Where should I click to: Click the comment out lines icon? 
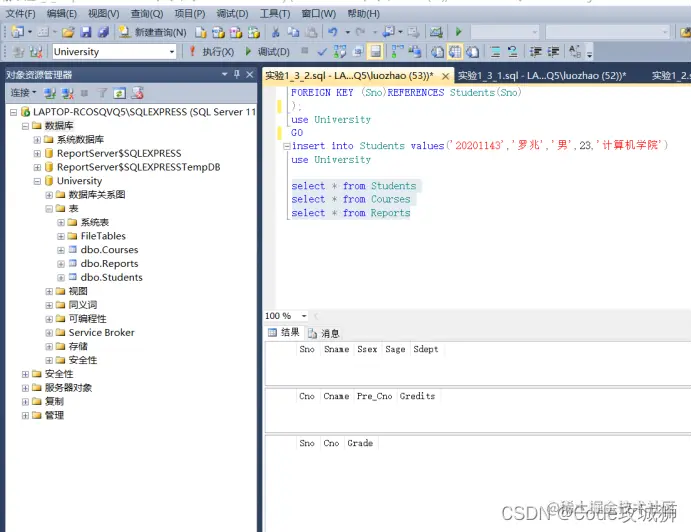coord(495,52)
